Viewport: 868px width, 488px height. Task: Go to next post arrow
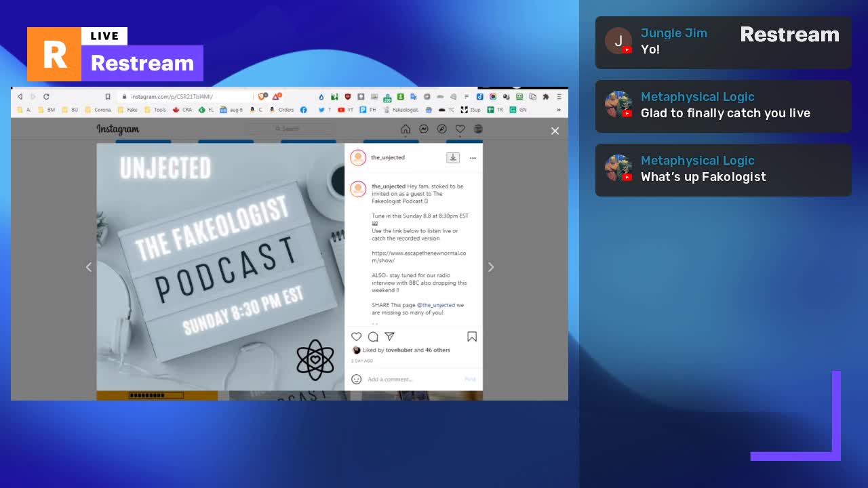pyautogui.click(x=491, y=267)
